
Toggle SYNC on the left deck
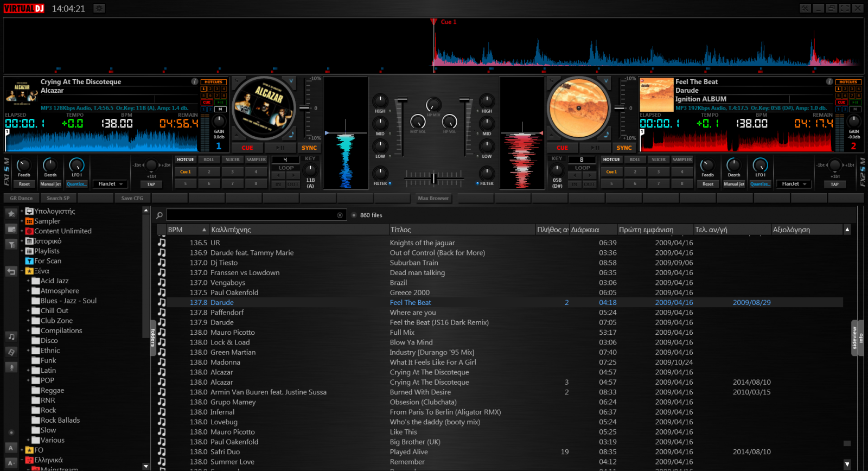point(309,148)
